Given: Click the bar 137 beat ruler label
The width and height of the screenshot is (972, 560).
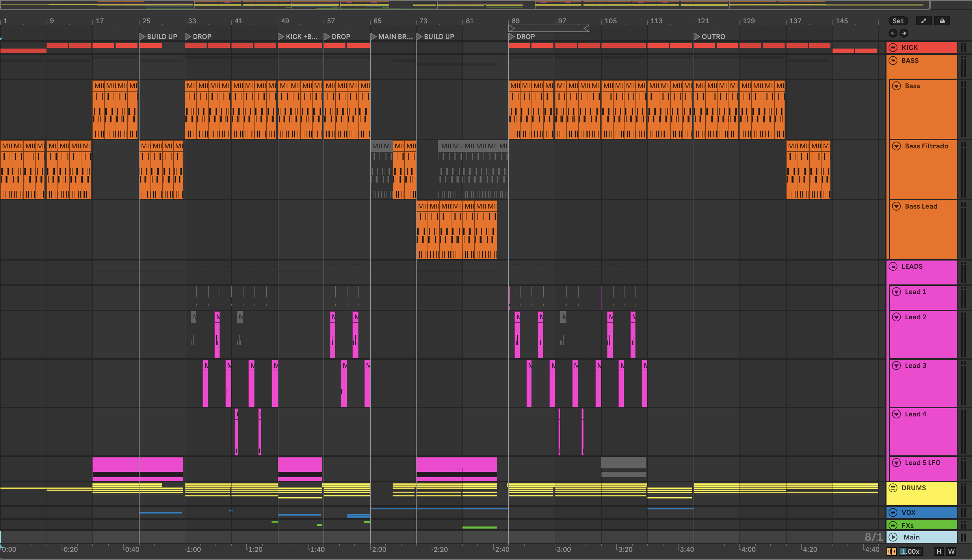Looking at the screenshot, I should point(795,21).
